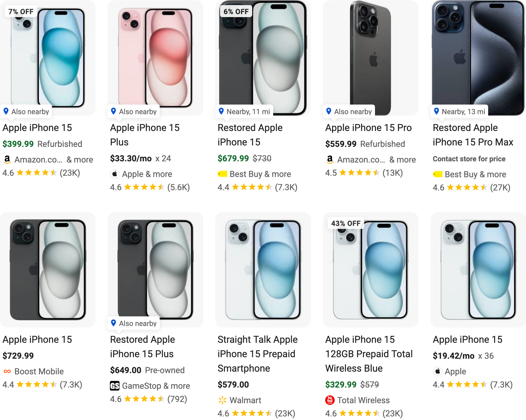526x420 pixels.
Task: Click the Amazon logo under $399.99 iPhone 15
Action: tap(7, 159)
